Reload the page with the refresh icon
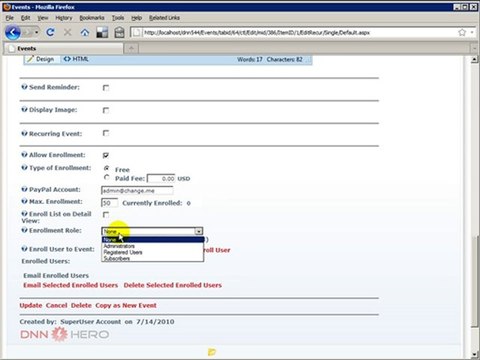This screenshot has height=360, width=480. (x=50, y=32)
